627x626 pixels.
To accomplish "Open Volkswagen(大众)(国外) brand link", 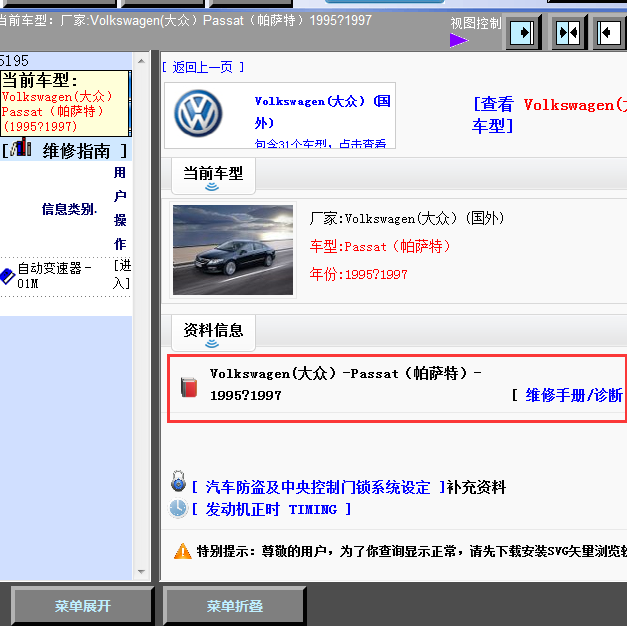I will pos(322,112).
